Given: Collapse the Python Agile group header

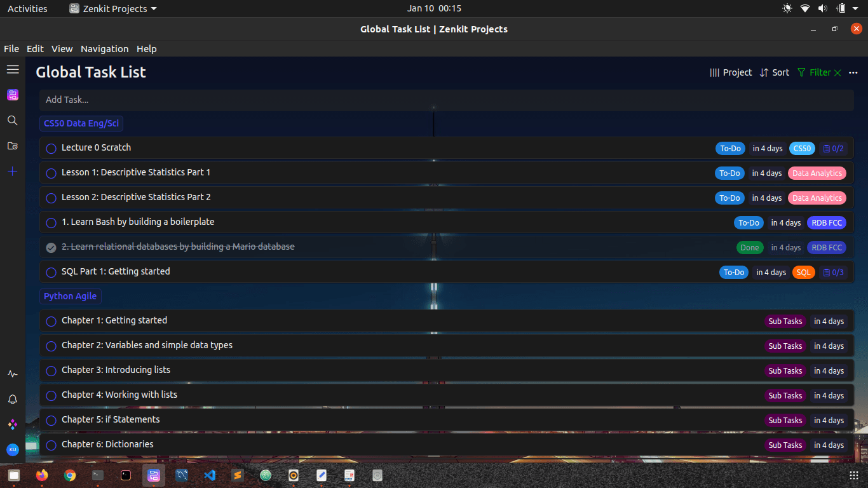Looking at the screenshot, I should [x=70, y=296].
